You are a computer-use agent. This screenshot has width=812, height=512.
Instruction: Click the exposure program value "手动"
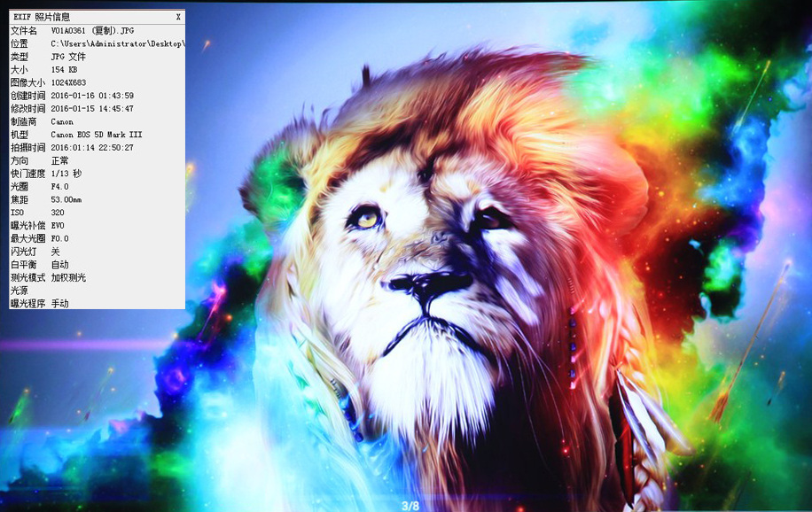59,303
